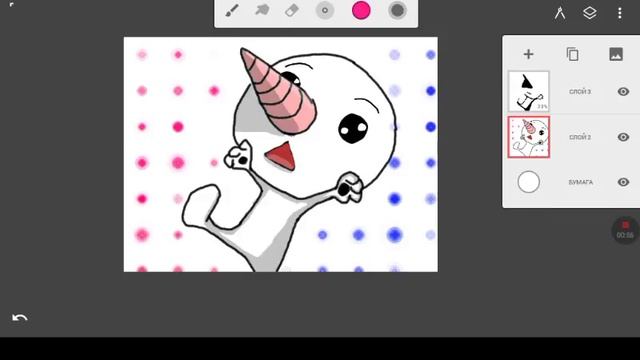The height and width of the screenshot is (360, 640).
Task: Select the Smudge tool
Action: pos(262,10)
